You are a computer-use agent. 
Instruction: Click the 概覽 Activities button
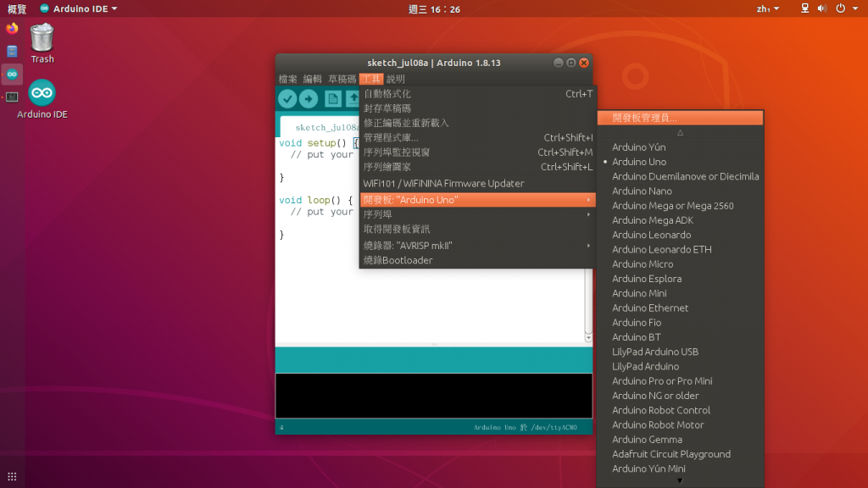(17, 8)
